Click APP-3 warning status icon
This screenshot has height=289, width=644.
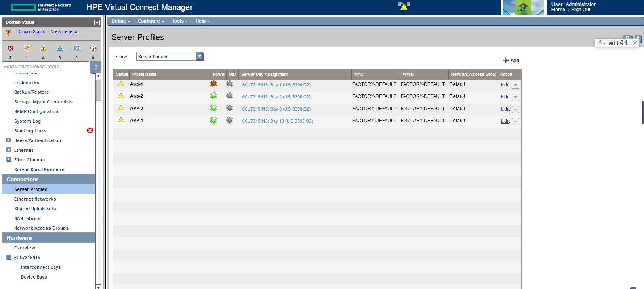click(121, 108)
